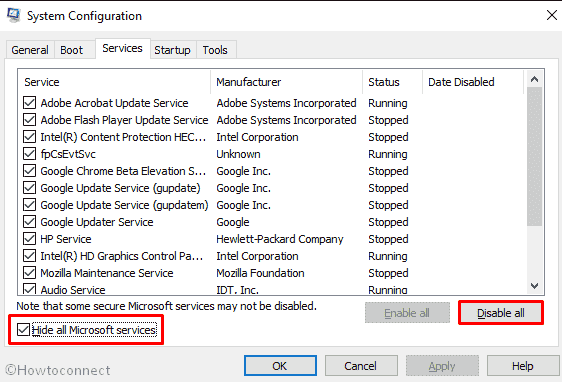This screenshot has height=382, width=562.
Task: Sort services by Manufacturer column header
Action: coord(286,82)
